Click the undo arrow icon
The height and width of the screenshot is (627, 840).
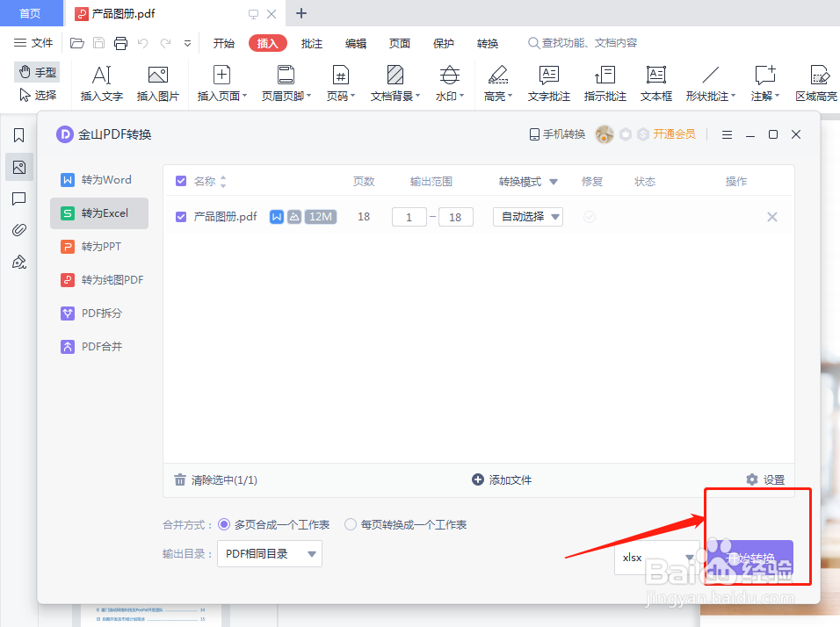coord(142,43)
